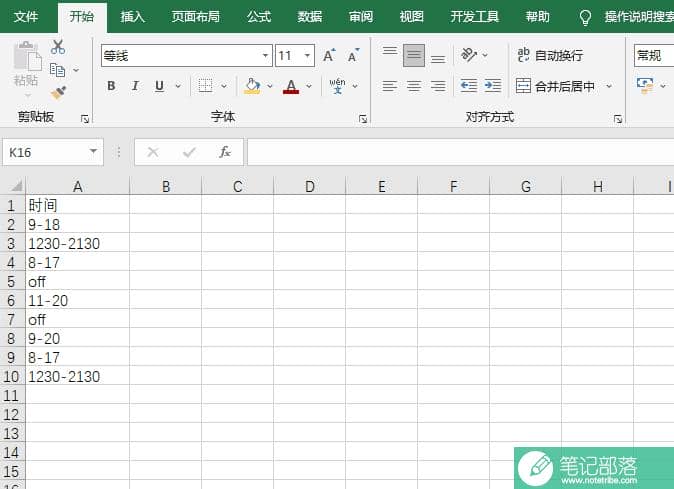
Task: Select row 5 header
Action: tap(12, 282)
